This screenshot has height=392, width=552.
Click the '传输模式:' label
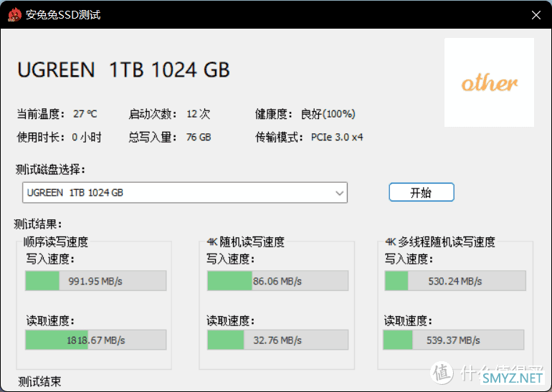click(x=279, y=137)
